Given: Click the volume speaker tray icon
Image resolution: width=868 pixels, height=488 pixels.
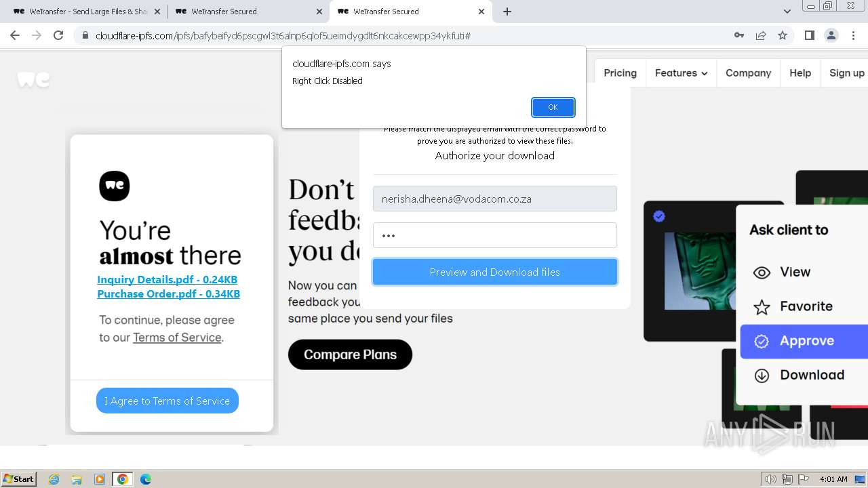Looking at the screenshot, I should click(770, 479).
